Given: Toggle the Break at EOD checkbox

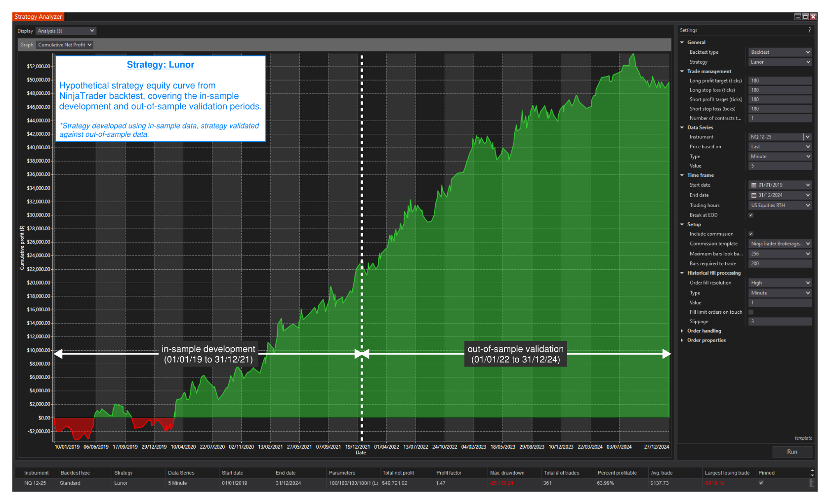Looking at the screenshot, I should (x=751, y=215).
